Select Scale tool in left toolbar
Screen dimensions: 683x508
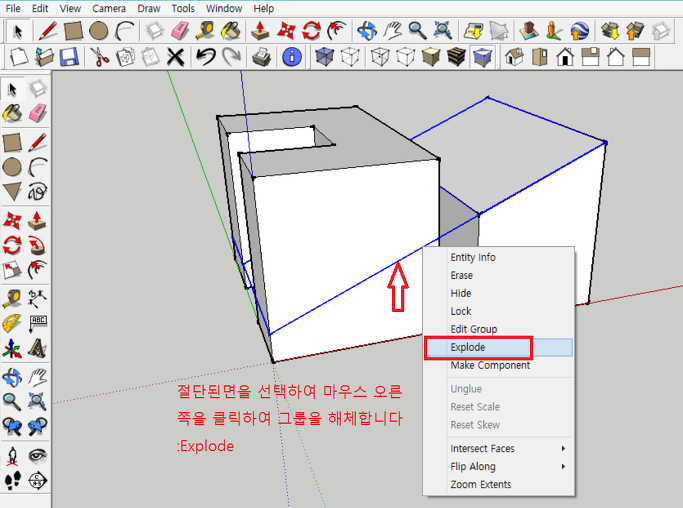pos(12,270)
